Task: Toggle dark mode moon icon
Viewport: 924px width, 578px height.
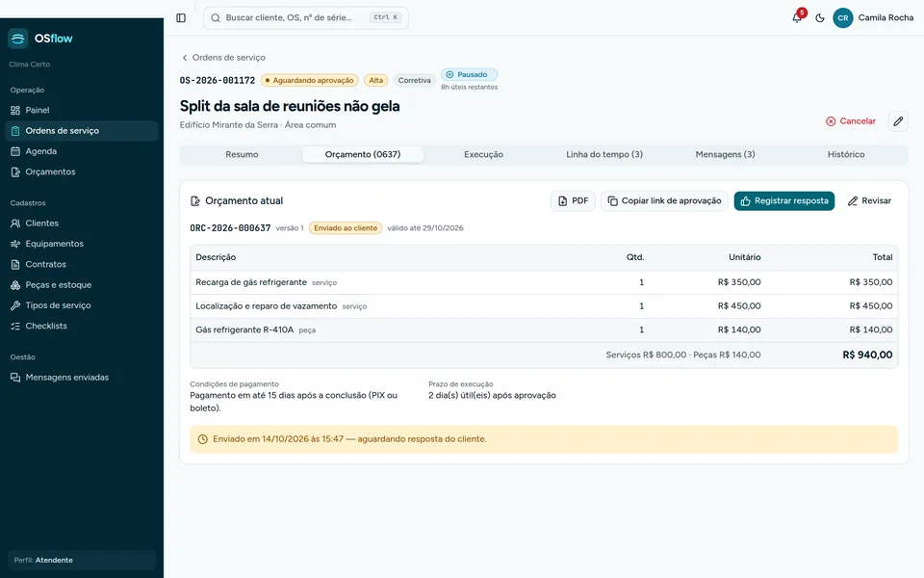Action: click(x=820, y=17)
